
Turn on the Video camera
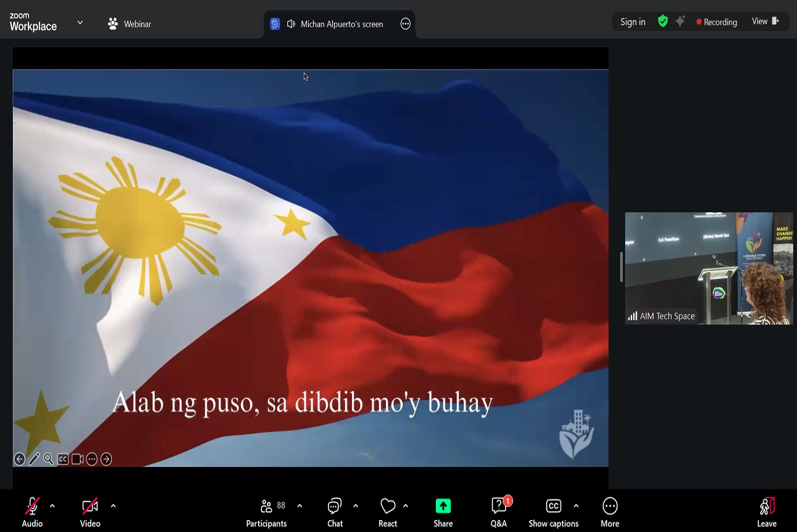click(90, 513)
